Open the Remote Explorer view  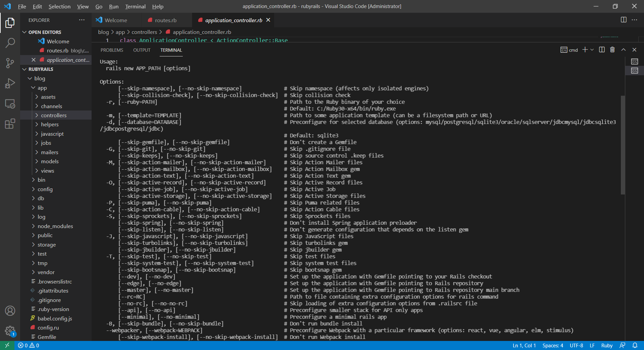click(10, 104)
